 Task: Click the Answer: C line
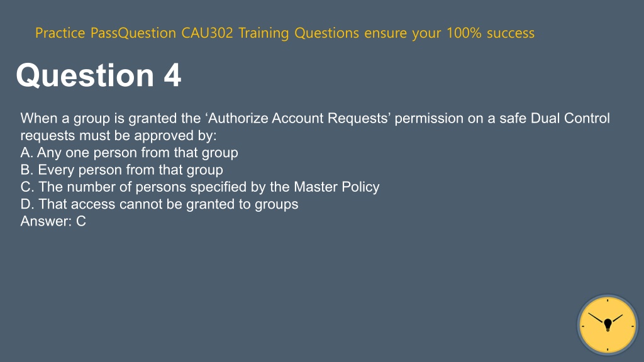(53, 221)
